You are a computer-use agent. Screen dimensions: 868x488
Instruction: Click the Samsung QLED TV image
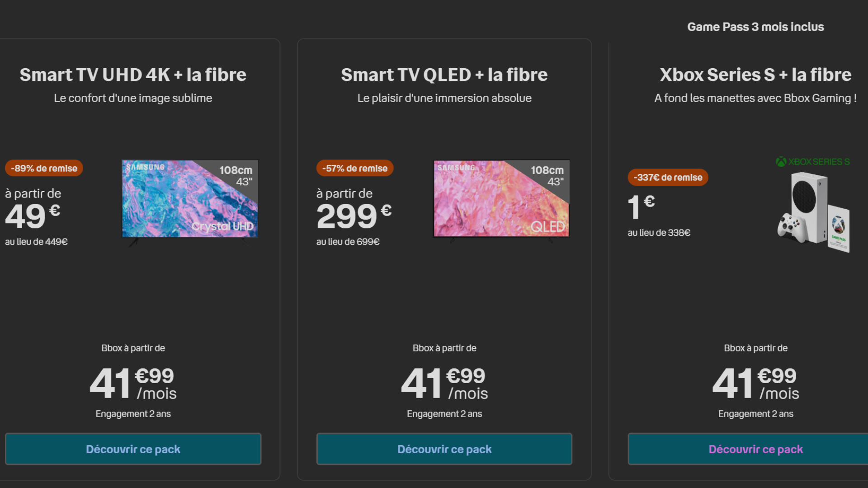(x=501, y=201)
